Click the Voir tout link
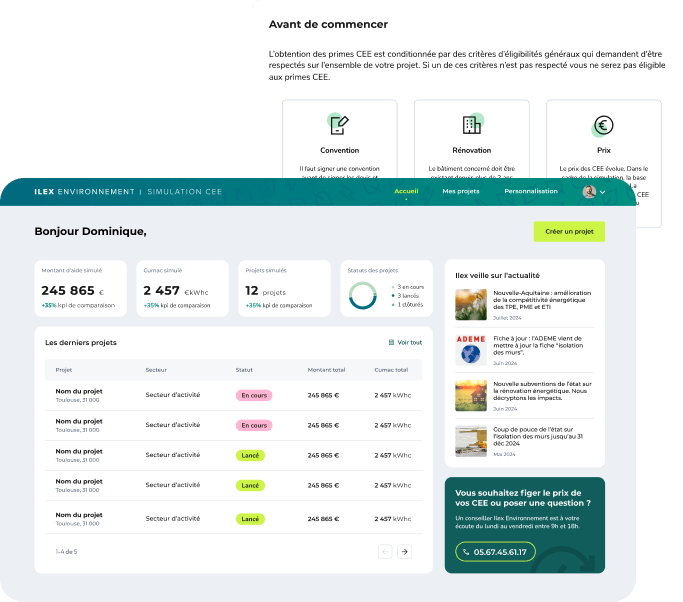This screenshot has height=602, width=683. point(405,342)
